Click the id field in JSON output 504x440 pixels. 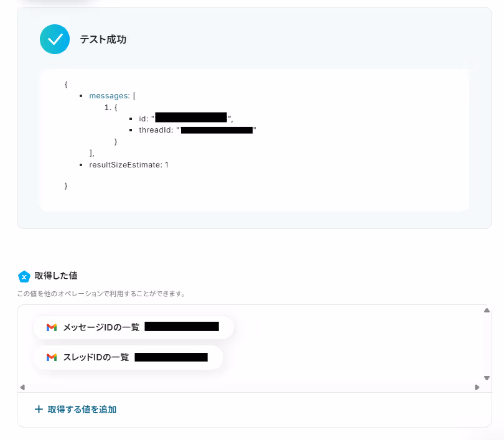186,118
